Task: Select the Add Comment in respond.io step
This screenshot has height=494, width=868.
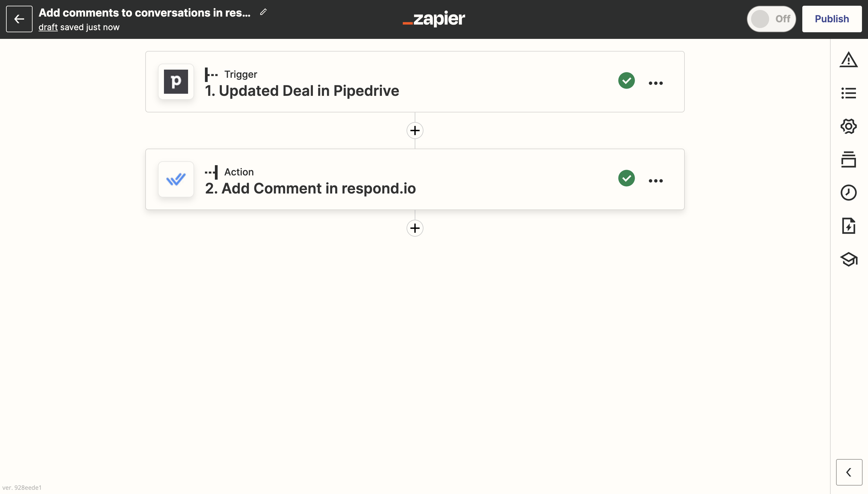Action: [310, 188]
